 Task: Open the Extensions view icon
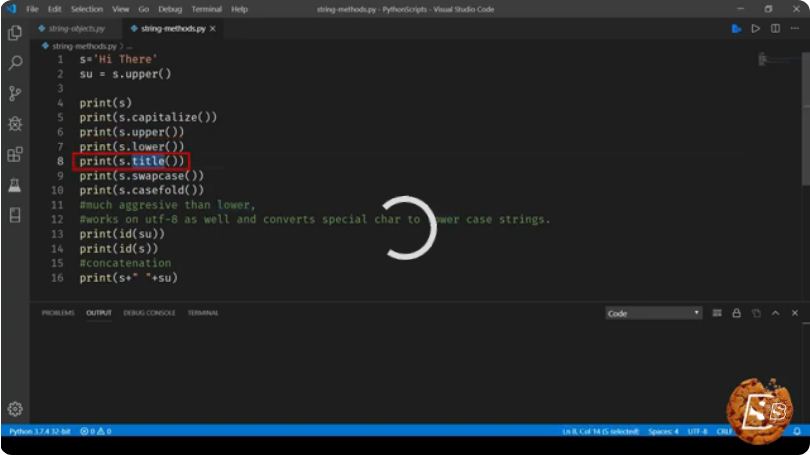coord(15,154)
